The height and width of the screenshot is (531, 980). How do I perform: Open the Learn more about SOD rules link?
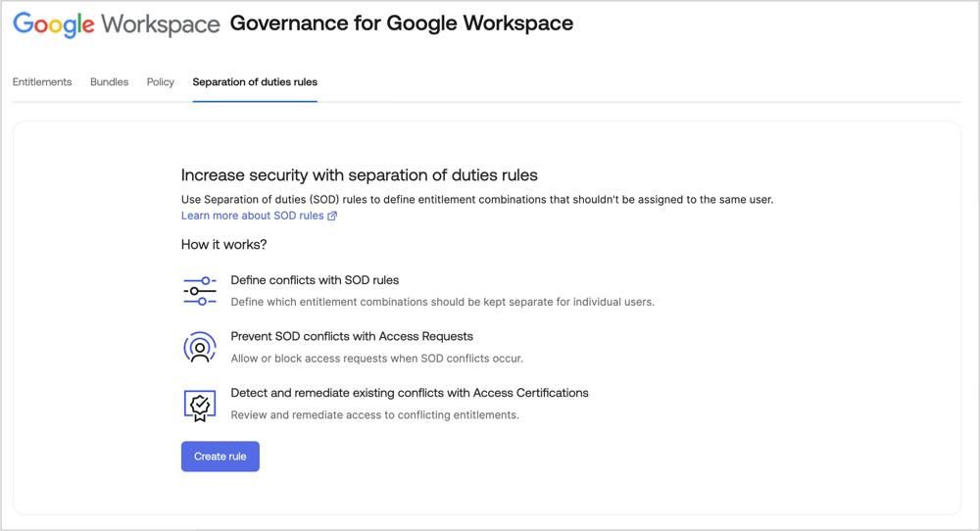click(259, 216)
